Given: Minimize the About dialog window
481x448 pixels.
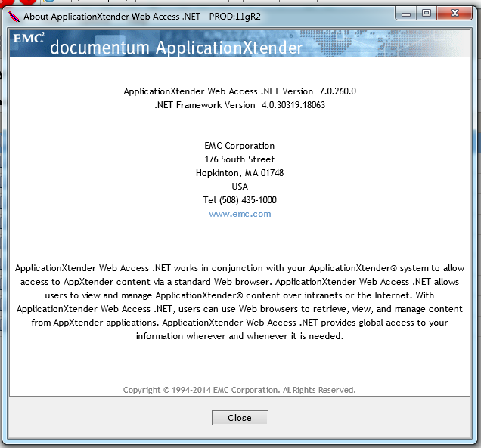Looking at the screenshot, I should pyautogui.click(x=406, y=14).
